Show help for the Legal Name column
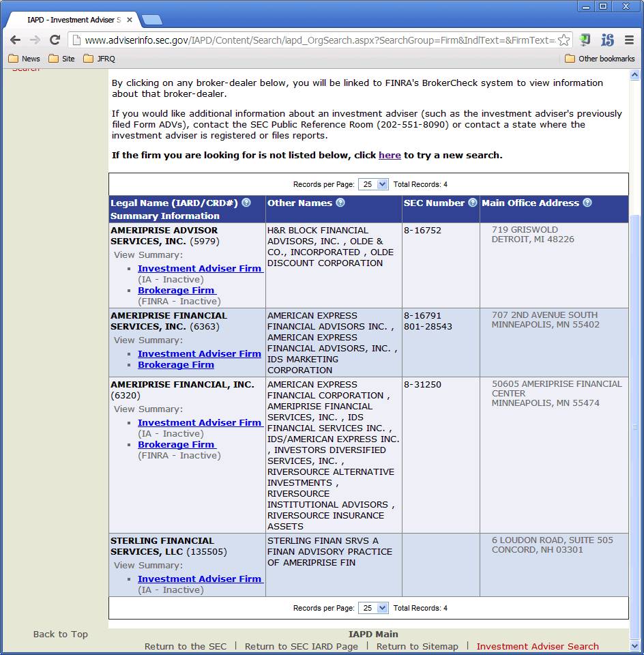Viewport: 644px width, 655px height. click(246, 203)
